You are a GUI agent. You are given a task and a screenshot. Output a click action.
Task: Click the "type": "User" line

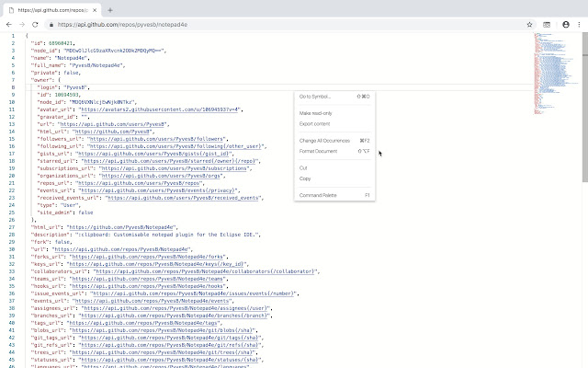(x=59, y=205)
